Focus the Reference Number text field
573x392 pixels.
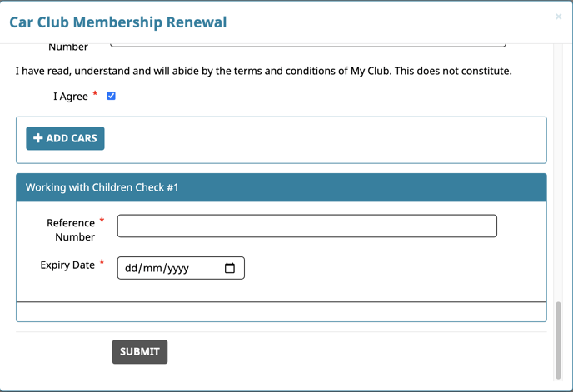[x=307, y=226]
